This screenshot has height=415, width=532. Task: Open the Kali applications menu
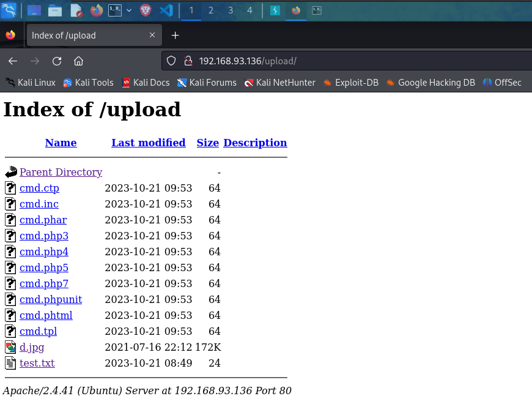point(9,10)
